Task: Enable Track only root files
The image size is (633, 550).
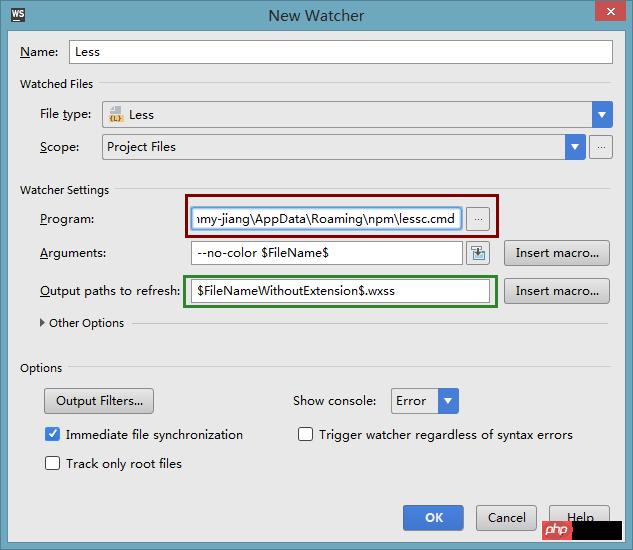Action: click(52, 463)
